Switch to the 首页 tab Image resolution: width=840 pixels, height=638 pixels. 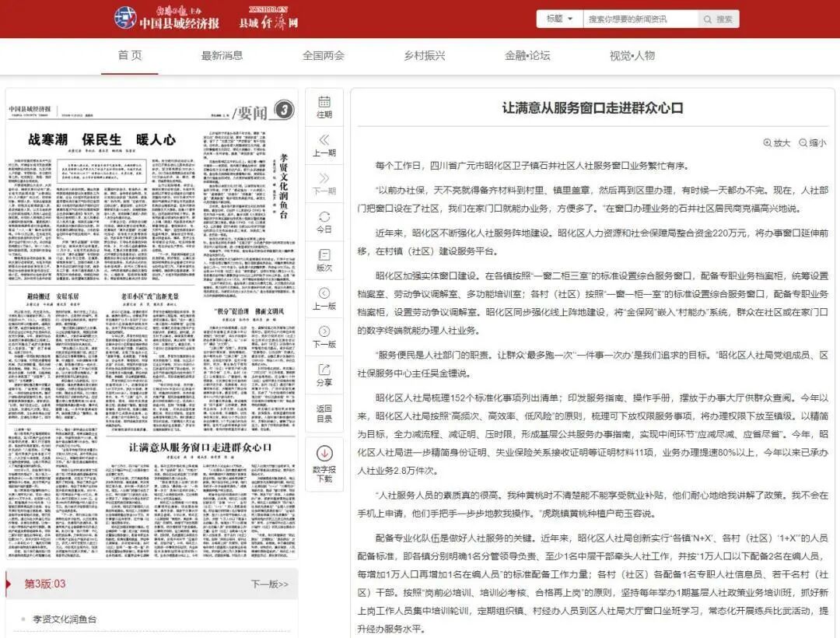coord(130,55)
